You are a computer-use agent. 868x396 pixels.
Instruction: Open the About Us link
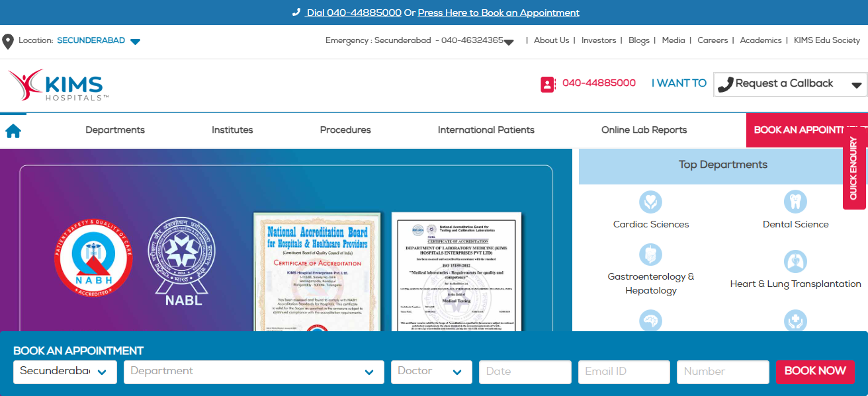click(x=551, y=40)
